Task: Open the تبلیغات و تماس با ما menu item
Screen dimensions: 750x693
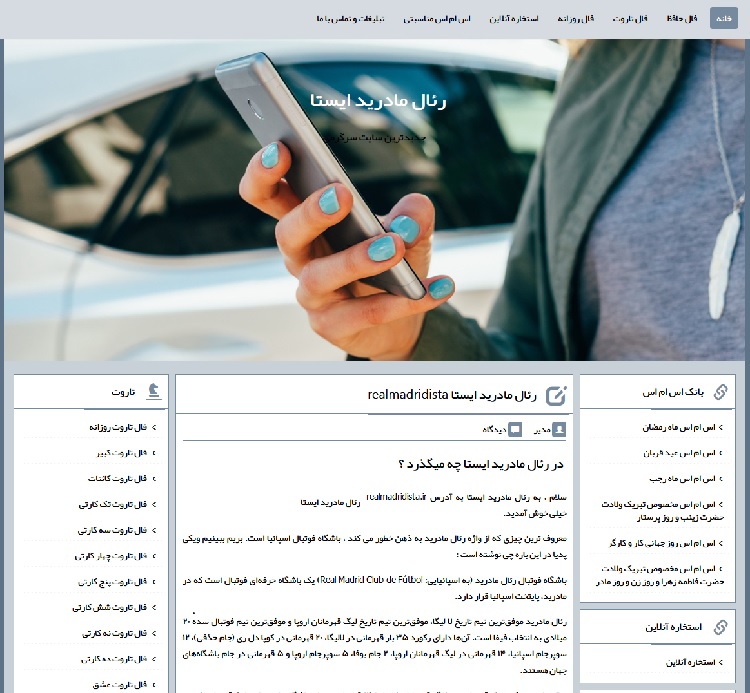Action: pos(350,18)
